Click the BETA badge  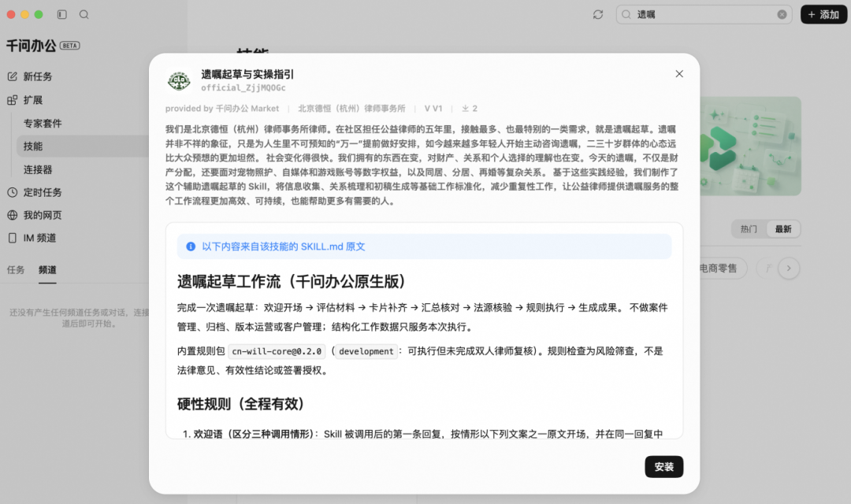pyautogui.click(x=69, y=46)
